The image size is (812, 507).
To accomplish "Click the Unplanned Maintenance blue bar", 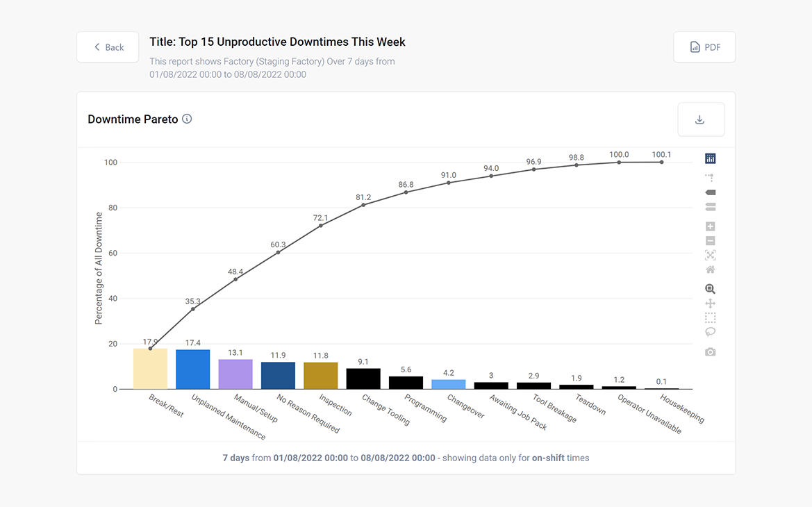I will click(x=192, y=369).
